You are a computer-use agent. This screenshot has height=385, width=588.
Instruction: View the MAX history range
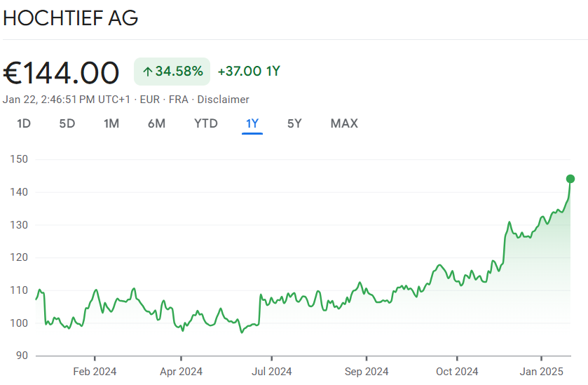(344, 123)
